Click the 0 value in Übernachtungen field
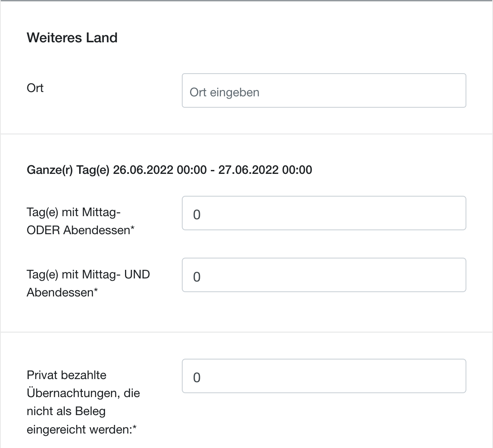 (197, 378)
